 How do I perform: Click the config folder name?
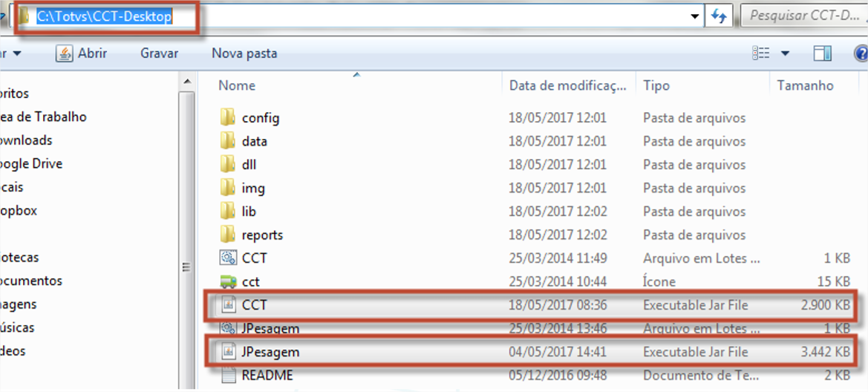pos(260,118)
